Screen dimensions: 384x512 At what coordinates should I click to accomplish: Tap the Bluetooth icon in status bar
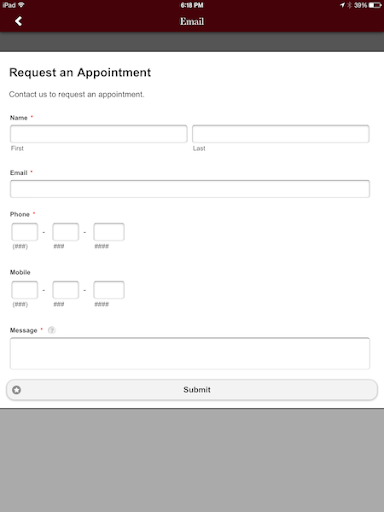click(x=349, y=5)
